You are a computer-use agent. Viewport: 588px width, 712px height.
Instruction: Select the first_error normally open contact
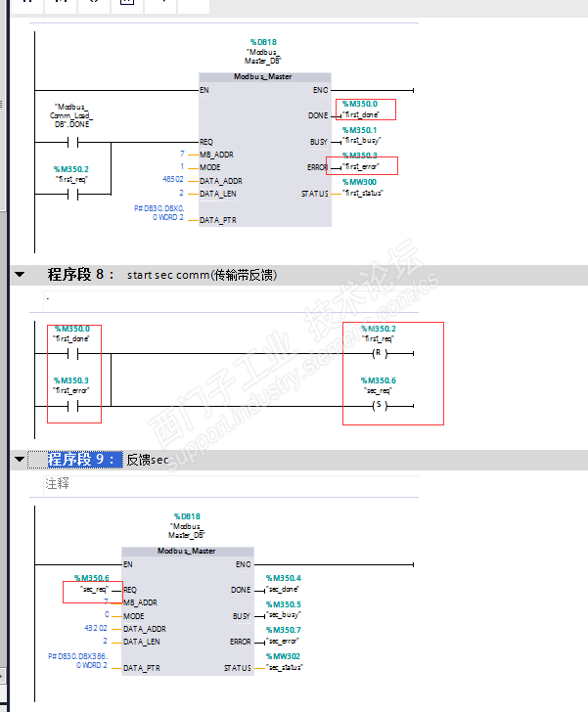point(72,406)
